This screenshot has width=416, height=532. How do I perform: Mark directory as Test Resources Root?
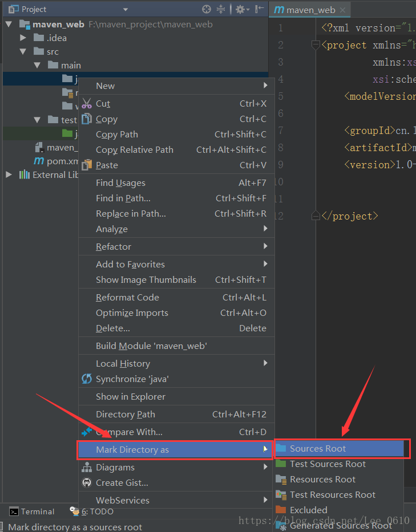pyautogui.click(x=339, y=495)
